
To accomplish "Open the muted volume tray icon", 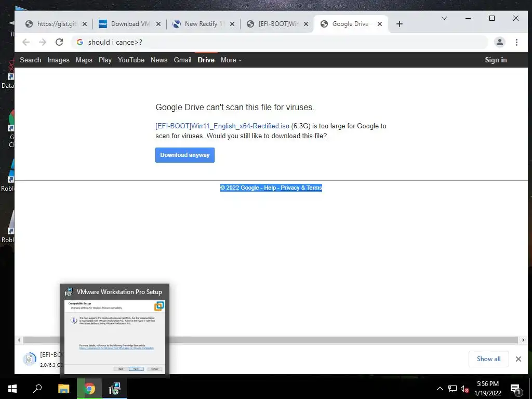I will (464, 389).
